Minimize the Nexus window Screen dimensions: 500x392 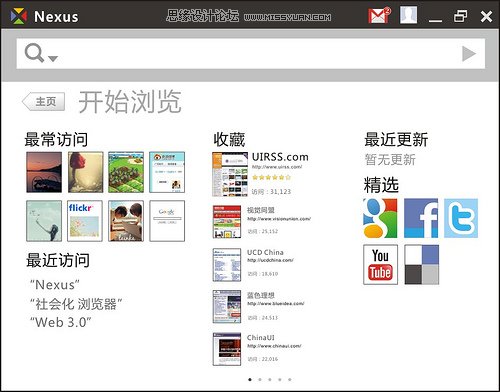[x=435, y=20]
